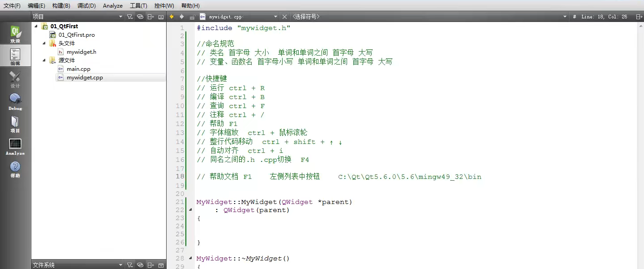
Task: Open the 控件(W) menu
Action: point(164,5)
